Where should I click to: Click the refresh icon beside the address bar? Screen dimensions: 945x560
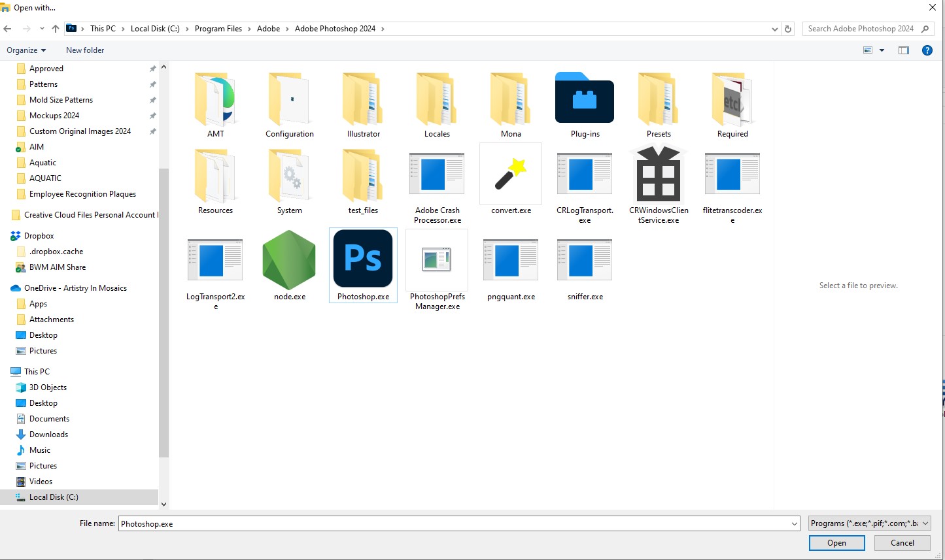click(787, 29)
